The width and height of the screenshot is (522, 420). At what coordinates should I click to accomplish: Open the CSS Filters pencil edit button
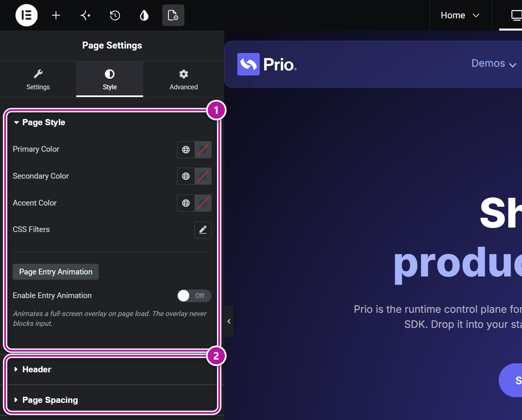coord(203,230)
